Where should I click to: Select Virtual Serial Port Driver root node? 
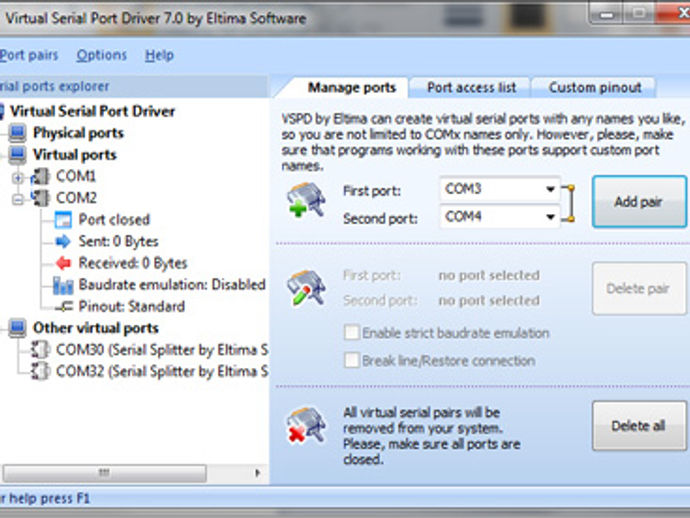point(92,111)
